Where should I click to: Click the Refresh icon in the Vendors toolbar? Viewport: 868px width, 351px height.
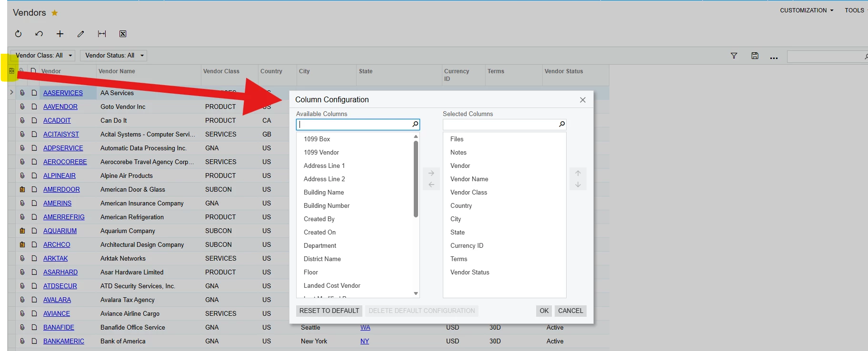[18, 34]
